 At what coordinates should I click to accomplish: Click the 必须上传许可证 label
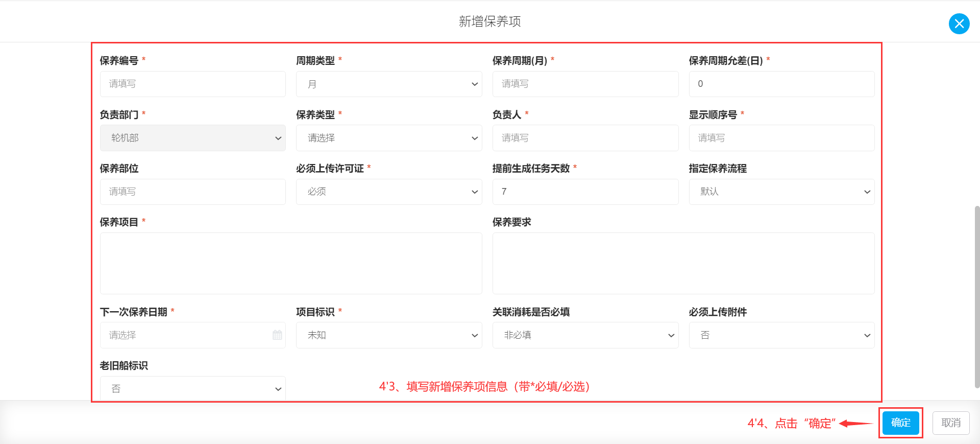coord(330,169)
